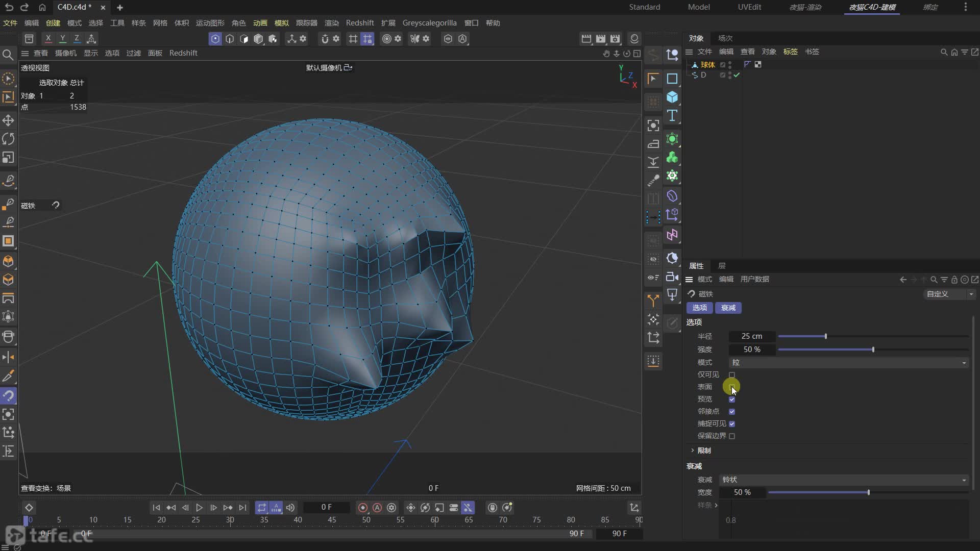Image resolution: width=980 pixels, height=551 pixels.
Task: Select 球体 object in object manager
Action: 707,65
